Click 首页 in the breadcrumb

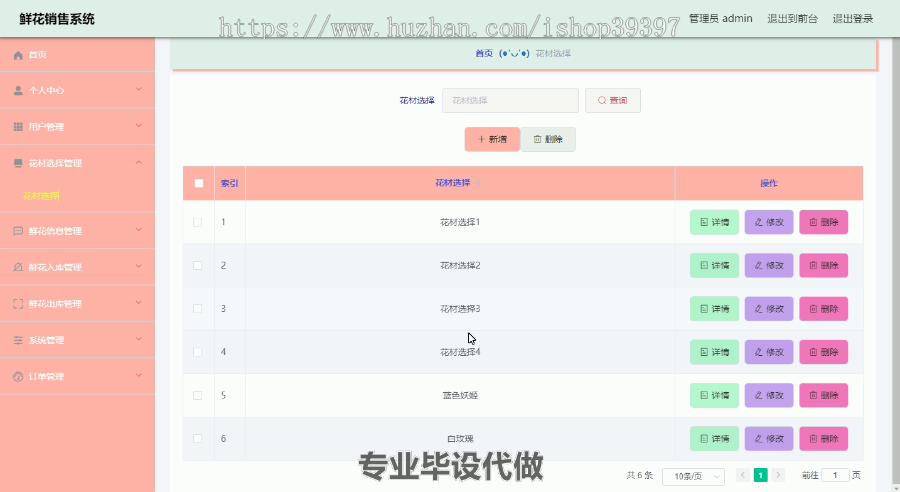(484, 53)
